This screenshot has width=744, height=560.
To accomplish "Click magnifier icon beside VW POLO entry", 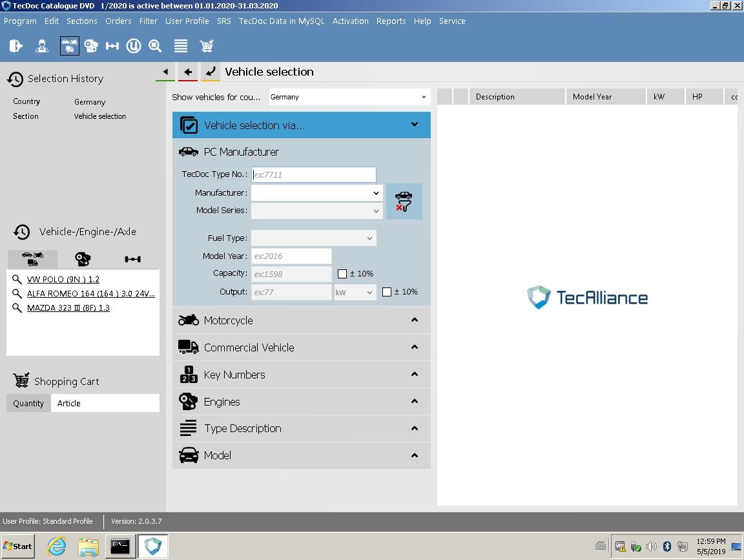I will [17, 279].
